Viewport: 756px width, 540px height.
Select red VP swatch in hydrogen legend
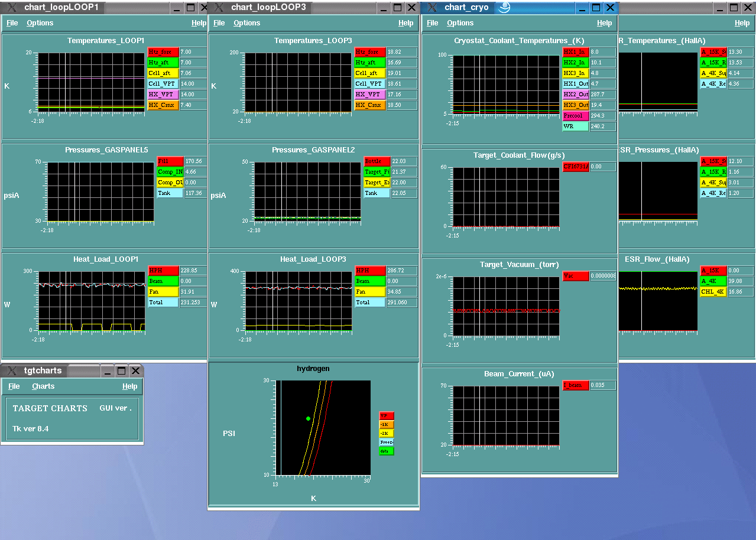387,416
